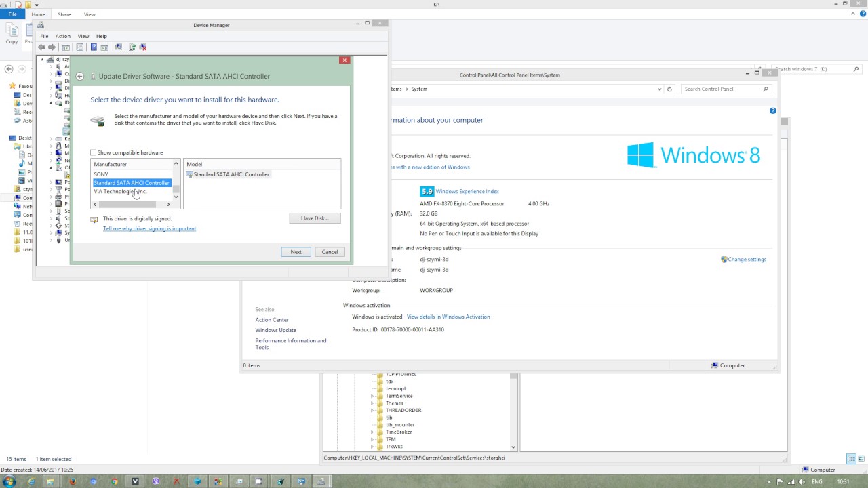Open Device Manager Help menu
This screenshot has width=868, height=488.
102,36
